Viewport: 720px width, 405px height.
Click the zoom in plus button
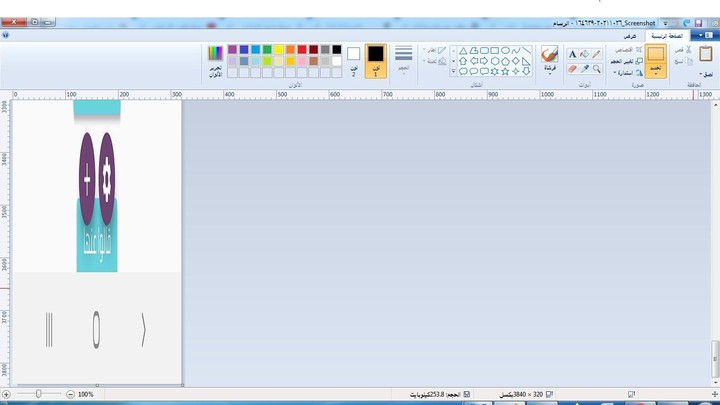[6, 394]
